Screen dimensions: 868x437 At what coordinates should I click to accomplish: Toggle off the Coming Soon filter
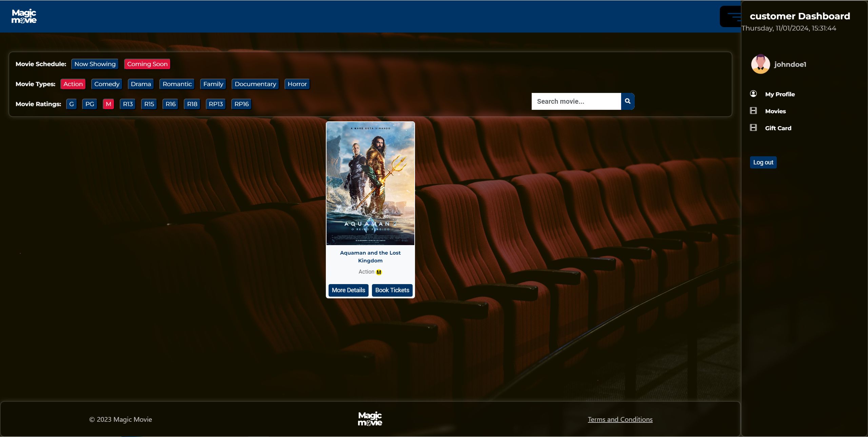[x=147, y=64]
